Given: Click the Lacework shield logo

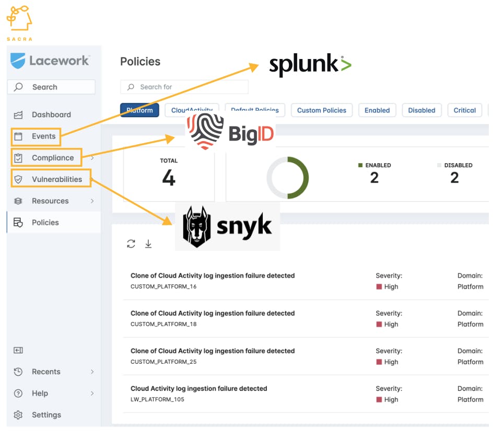Looking at the screenshot, I should click(18, 61).
